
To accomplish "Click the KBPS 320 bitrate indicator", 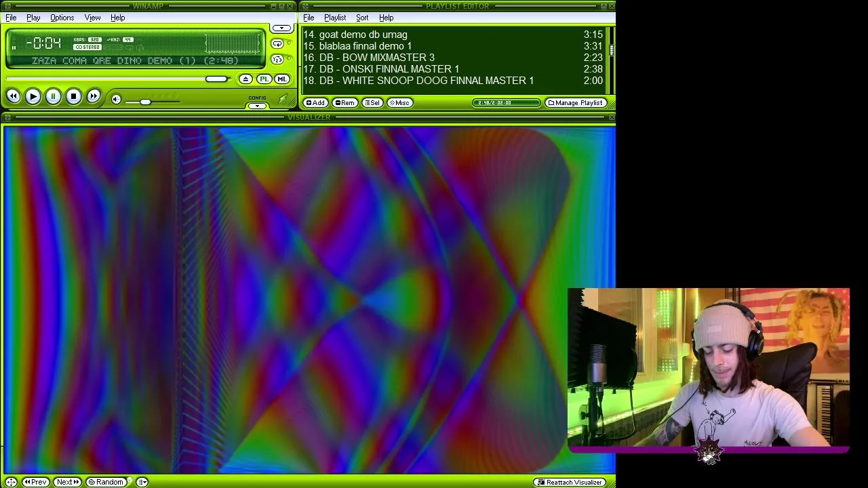I will 87,40.
